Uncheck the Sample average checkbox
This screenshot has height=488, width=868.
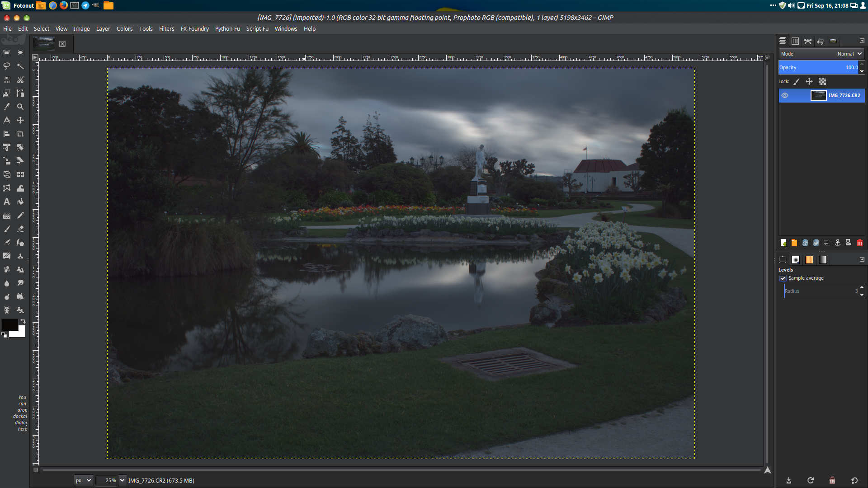click(x=783, y=278)
